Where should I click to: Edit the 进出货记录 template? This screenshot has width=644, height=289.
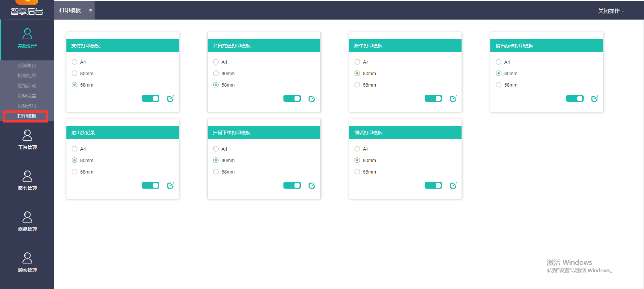tap(170, 185)
